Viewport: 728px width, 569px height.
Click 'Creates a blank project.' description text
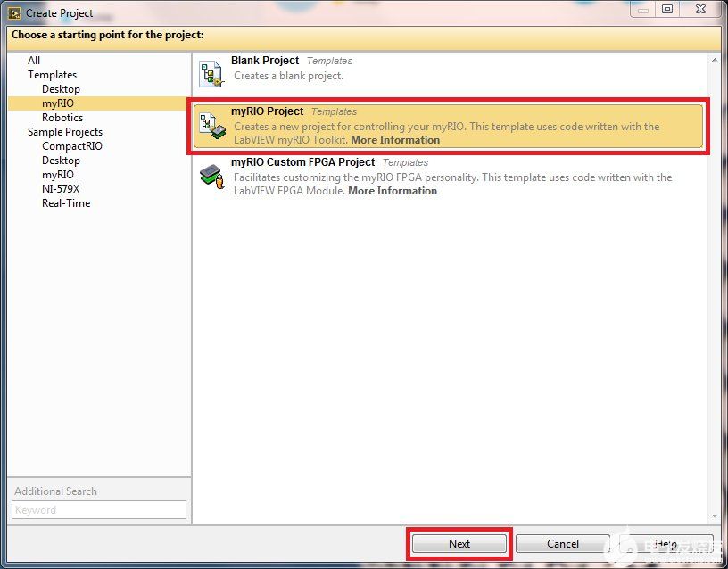tap(288, 76)
